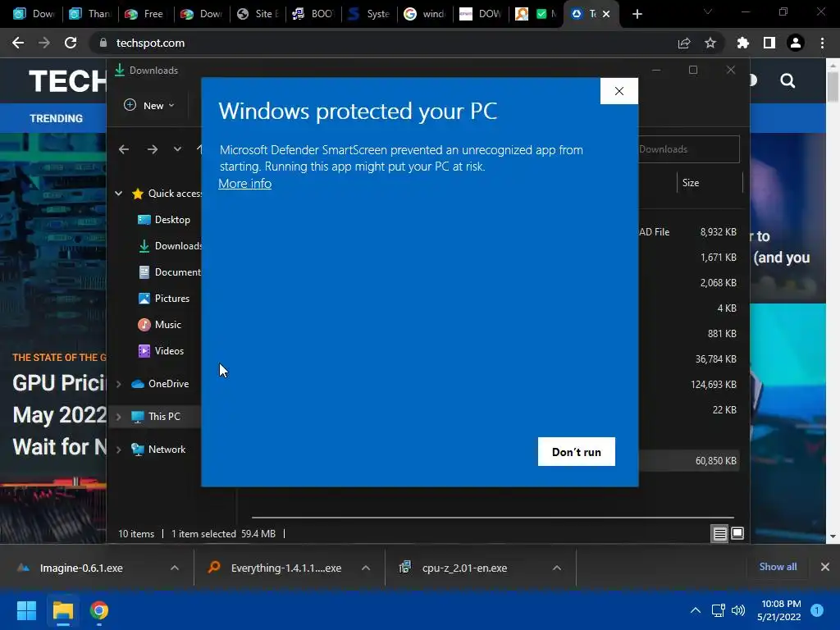Select the file sized 124,693 KB
This screenshot has height=630, width=840.
click(x=714, y=385)
